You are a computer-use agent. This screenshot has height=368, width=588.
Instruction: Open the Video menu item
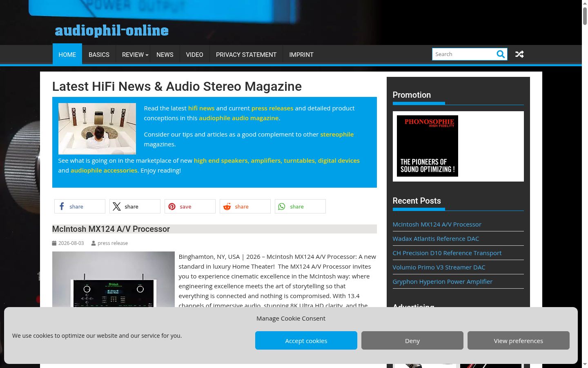(194, 54)
